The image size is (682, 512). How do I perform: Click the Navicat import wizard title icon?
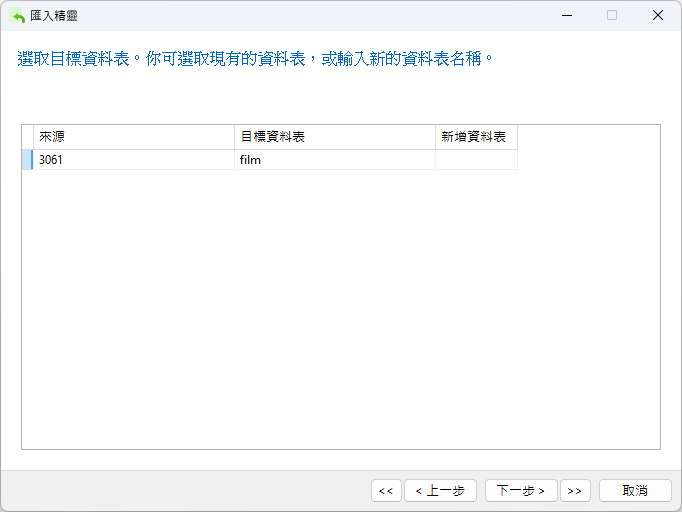pos(17,16)
